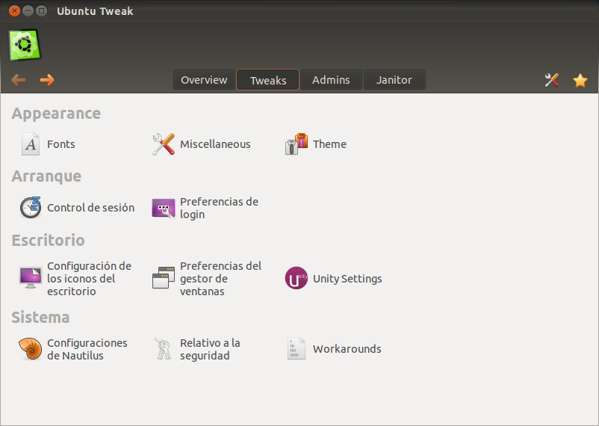Switch to the Janitor tab
The image size is (599, 426).
pyautogui.click(x=394, y=80)
